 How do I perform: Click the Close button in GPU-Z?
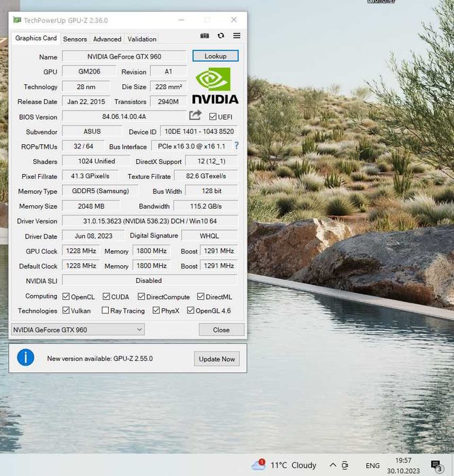click(222, 330)
